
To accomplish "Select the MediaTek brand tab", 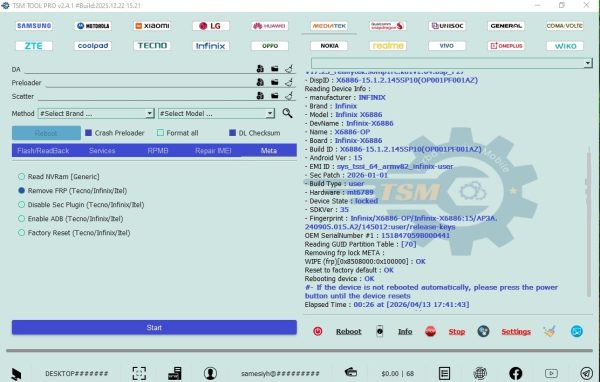I will click(329, 26).
